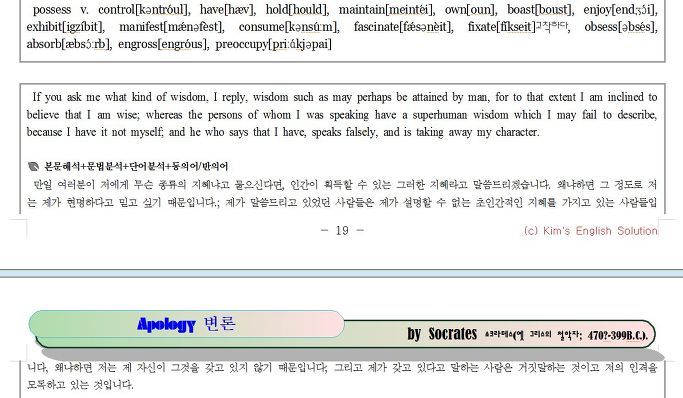
Task: Click "by Socrates" in the header banner
Action: [x=442, y=334]
